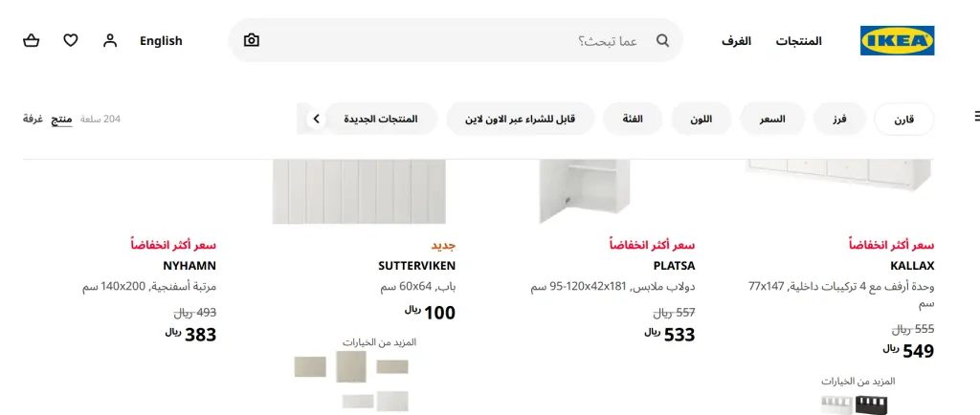Expand the اللون color filter
Image resolution: width=980 pixels, height=415 pixels.
(x=702, y=119)
